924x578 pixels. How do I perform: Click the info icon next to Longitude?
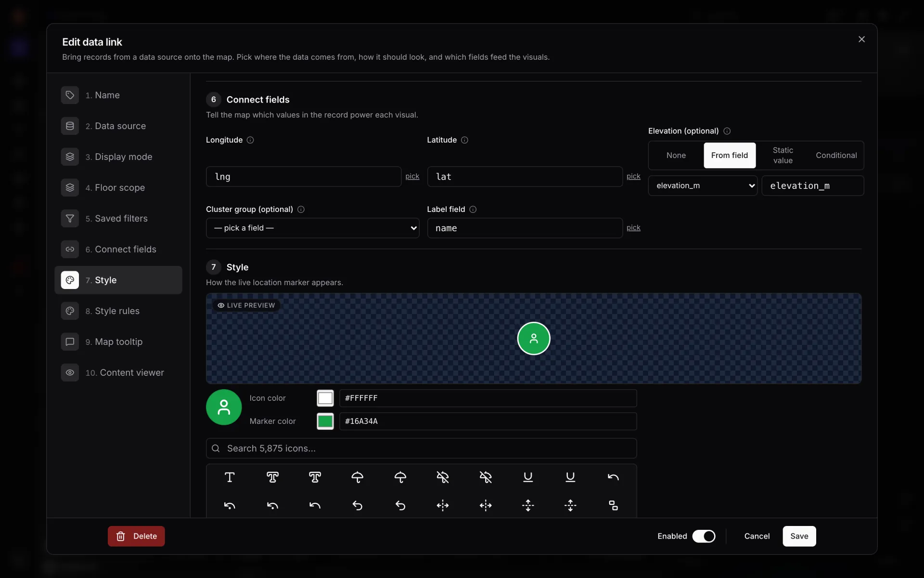pos(250,140)
